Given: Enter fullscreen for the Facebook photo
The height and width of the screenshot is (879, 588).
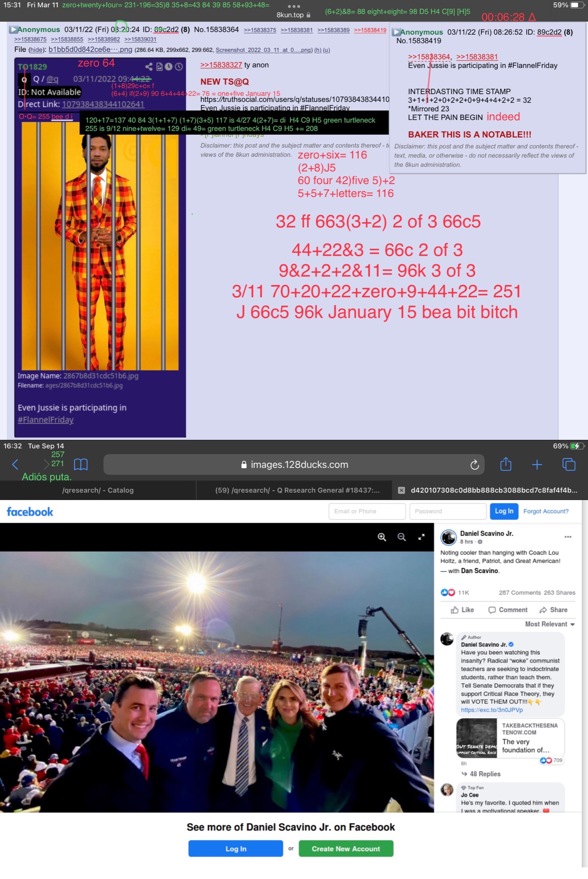Looking at the screenshot, I should tap(422, 537).
